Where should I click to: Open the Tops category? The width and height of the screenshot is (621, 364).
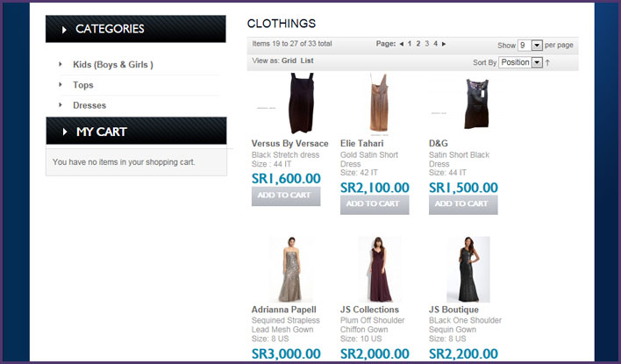point(83,85)
